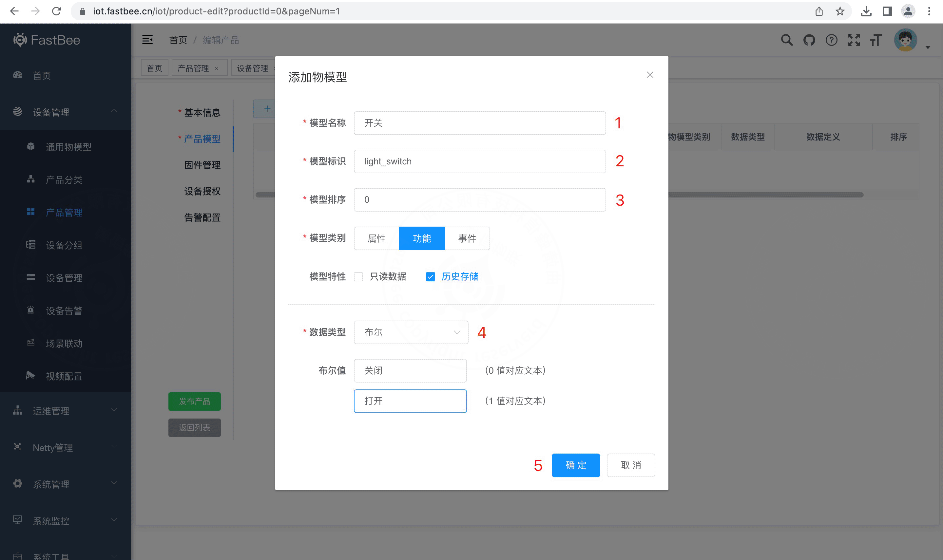The width and height of the screenshot is (943, 560).
Task: Click the 首页 breadcrumb link
Action: 178,40
